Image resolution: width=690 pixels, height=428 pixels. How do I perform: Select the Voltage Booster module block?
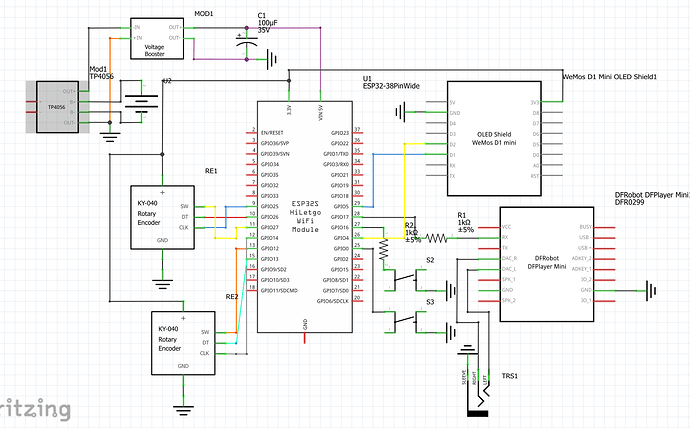[x=157, y=39]
